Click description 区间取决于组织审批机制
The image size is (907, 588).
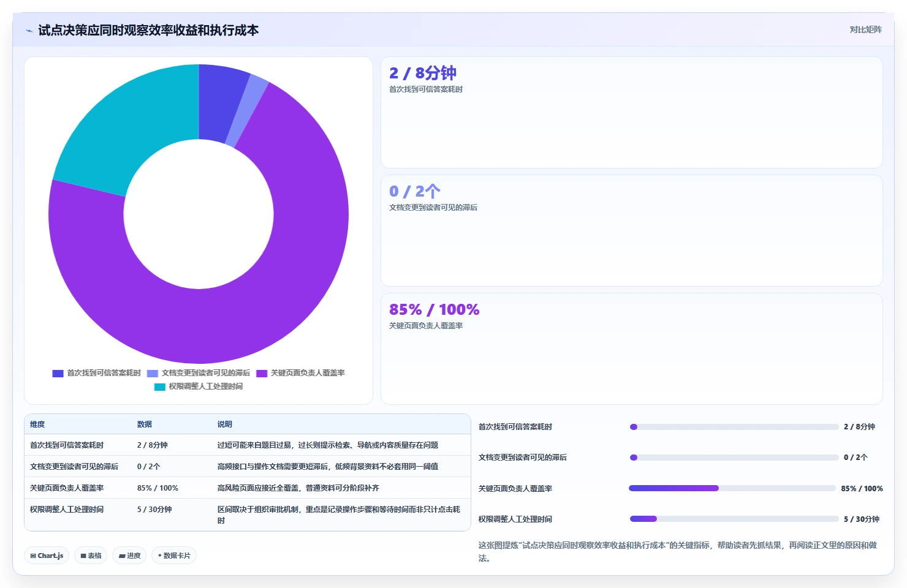[339, 515]
